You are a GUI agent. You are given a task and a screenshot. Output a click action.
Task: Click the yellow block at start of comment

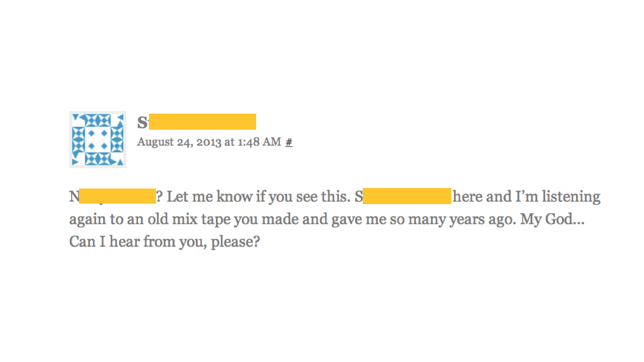coord(117,196)
